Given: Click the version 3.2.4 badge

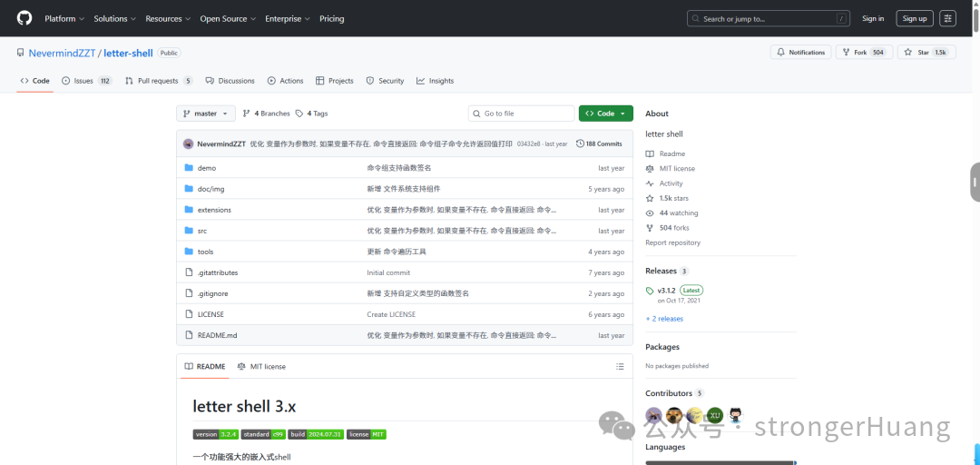Looking at the screenshot, I should [x=216, y=434].
